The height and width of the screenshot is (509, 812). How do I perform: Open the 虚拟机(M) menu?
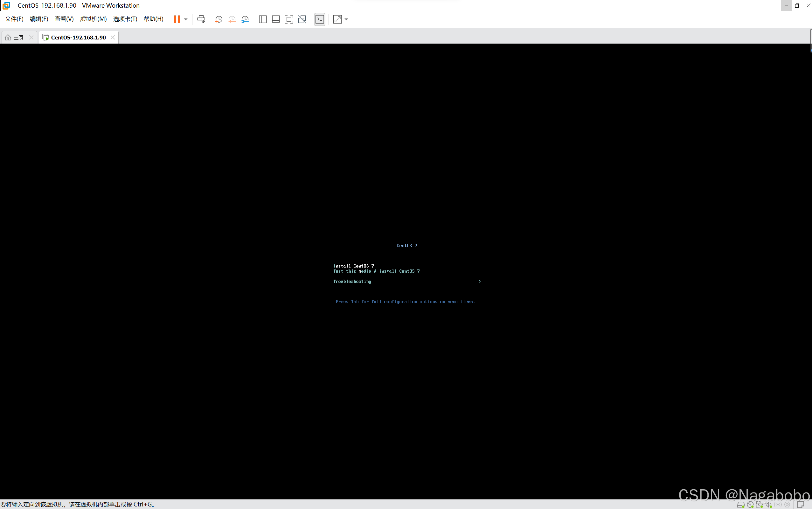point(93,19)
